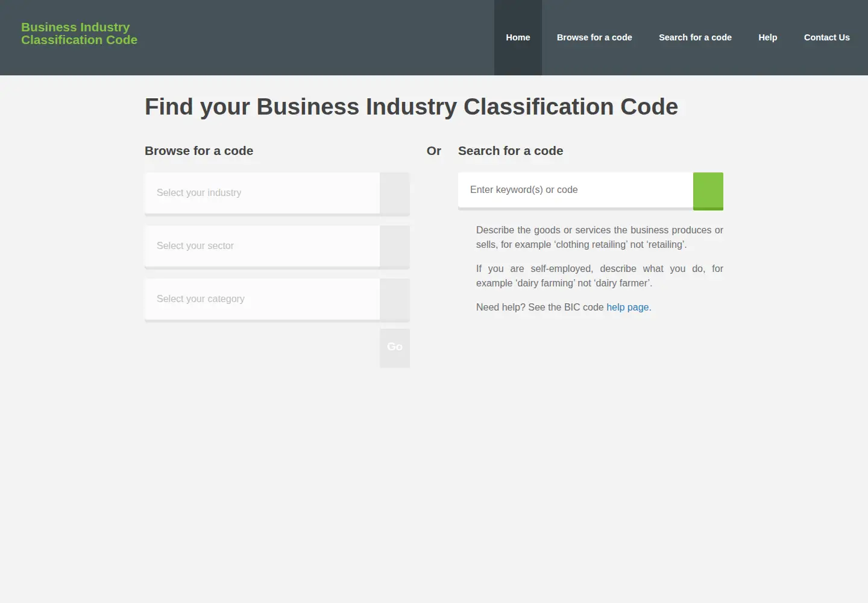Click the Browse for a code section heading
The height and width of the screenshot is (603, 868).
[199, 151]
